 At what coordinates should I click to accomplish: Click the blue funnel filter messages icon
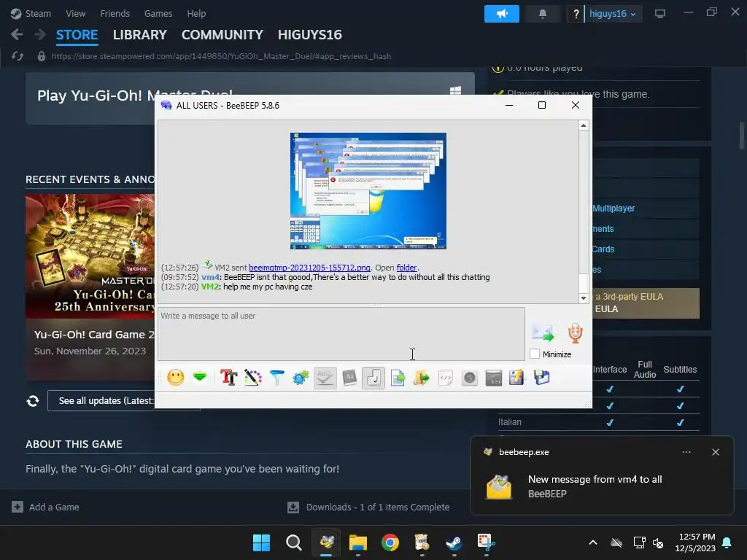[276, 378]
